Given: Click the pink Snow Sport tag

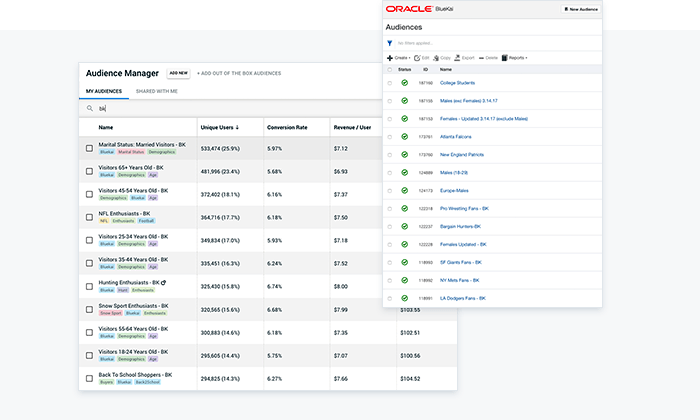Looking at the screenshot, I should (x=111, y=313).
